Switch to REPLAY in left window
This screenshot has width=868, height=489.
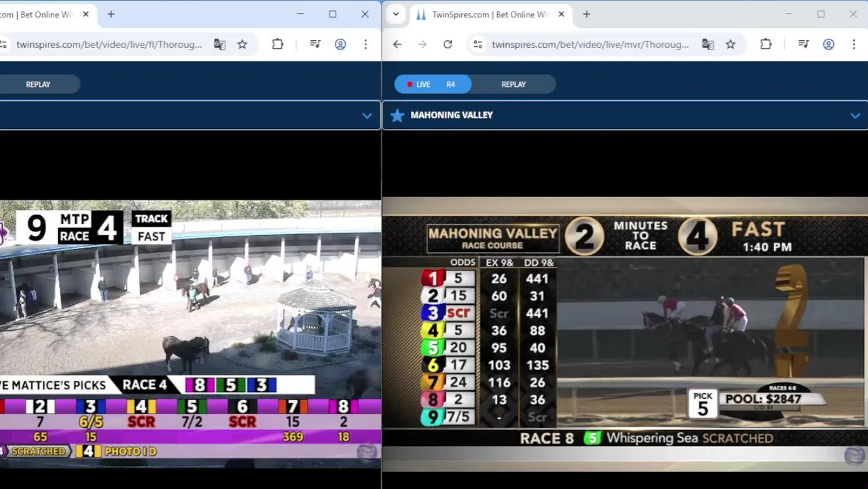38,84
